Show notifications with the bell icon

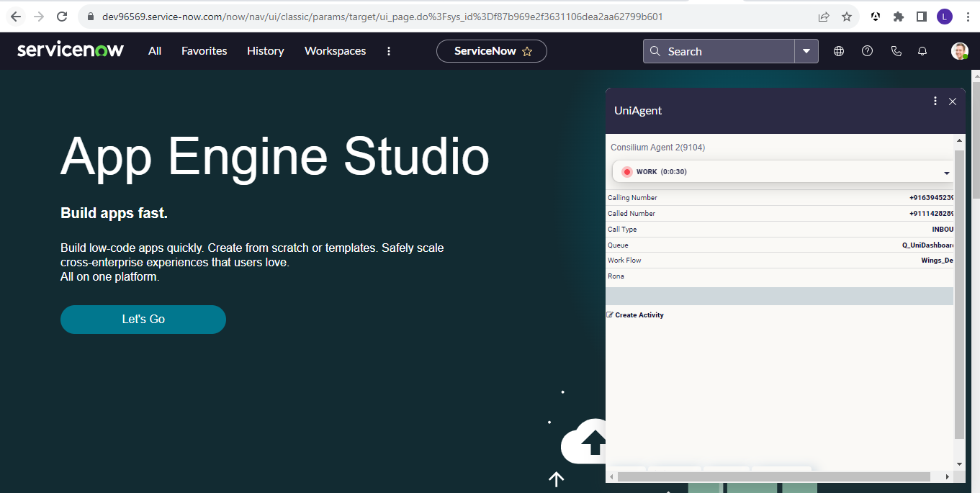tap(922, 51)
